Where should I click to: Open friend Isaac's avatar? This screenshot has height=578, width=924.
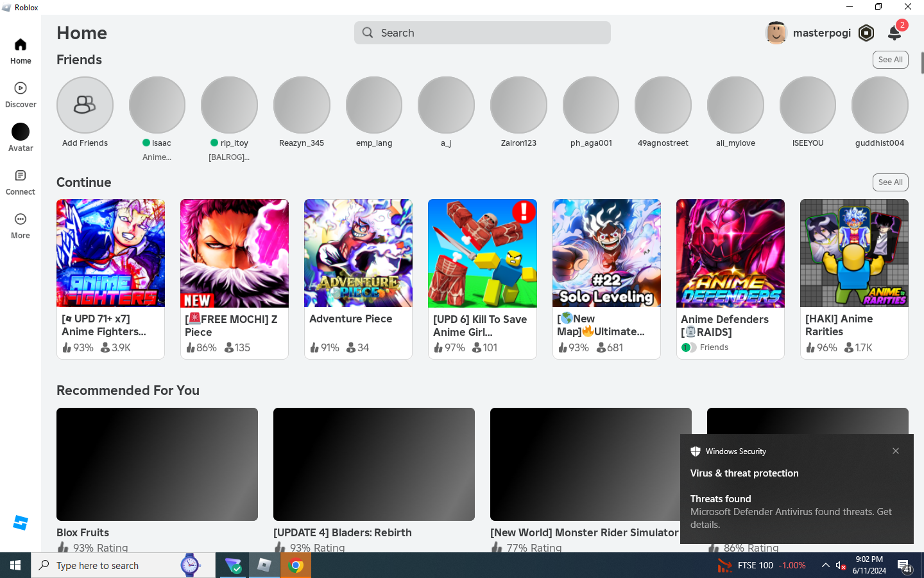pos(157,105)
